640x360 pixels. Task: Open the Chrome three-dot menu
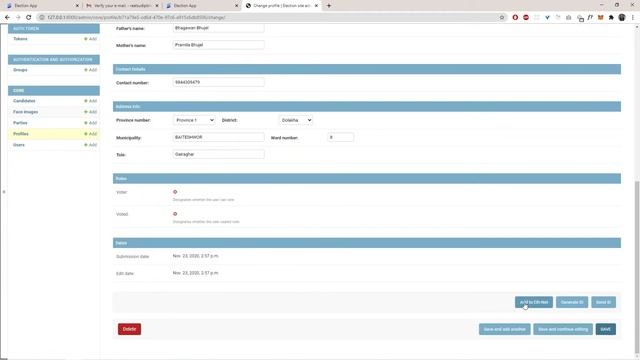pos(633,18)
